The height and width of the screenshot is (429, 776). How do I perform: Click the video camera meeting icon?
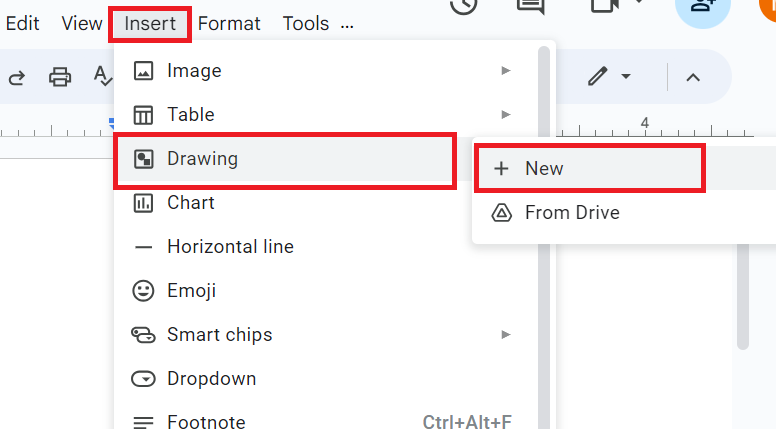click(x=605, y=6)
